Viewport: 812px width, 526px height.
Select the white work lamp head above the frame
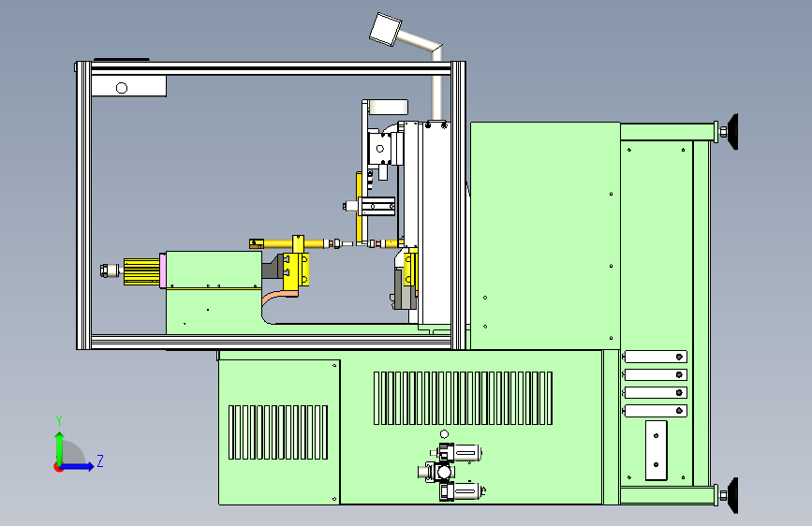(x=386, y=29)
